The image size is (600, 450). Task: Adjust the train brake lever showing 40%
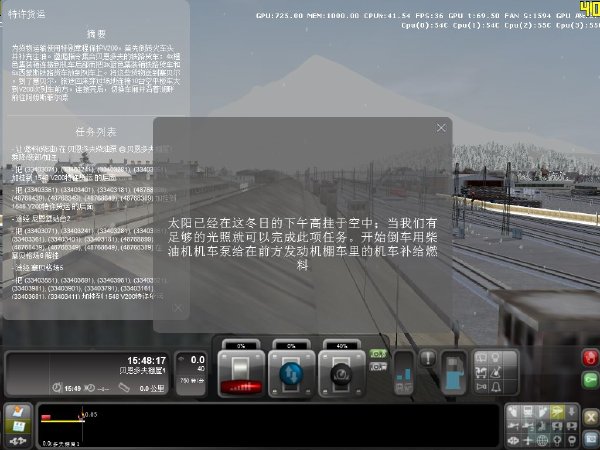[x=342, y=373]
